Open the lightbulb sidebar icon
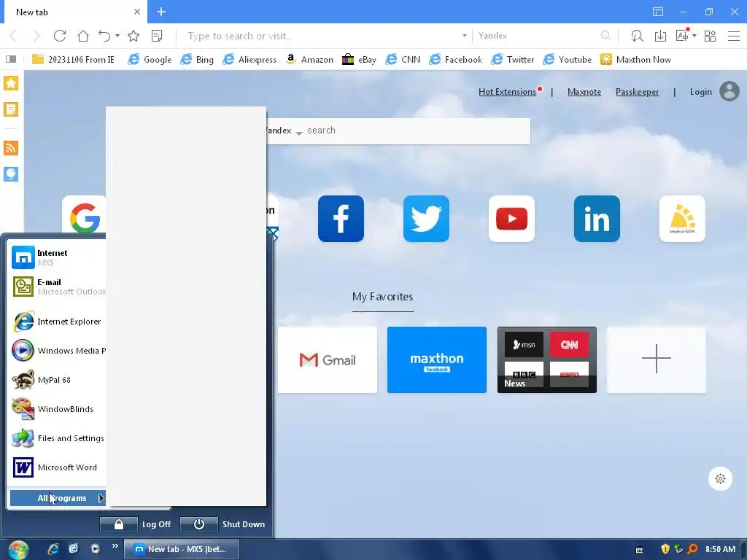Screen dimensions: 747x560 click(x=11, y=174)
